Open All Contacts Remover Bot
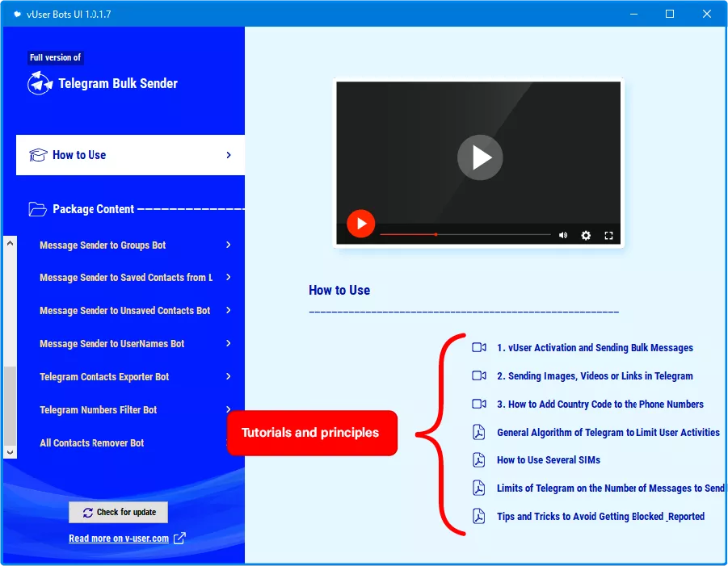 pyautogui.click(x=92, y=443)
